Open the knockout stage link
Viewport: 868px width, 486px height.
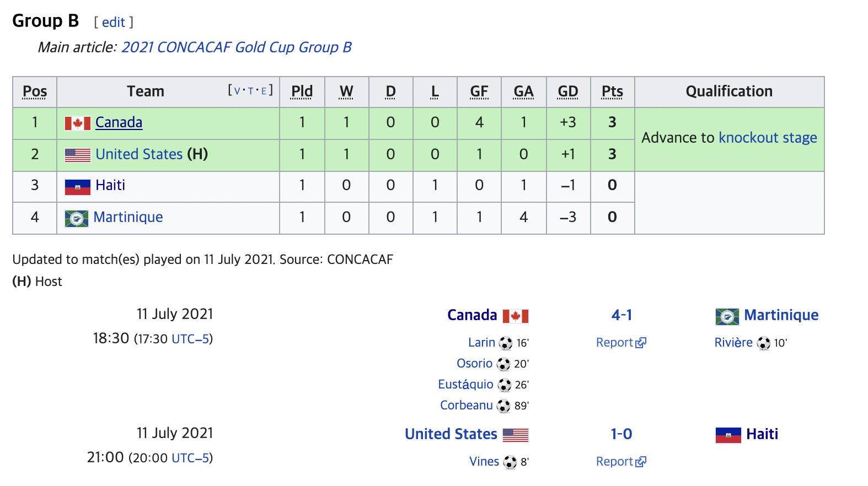click(x=768, y=138)
